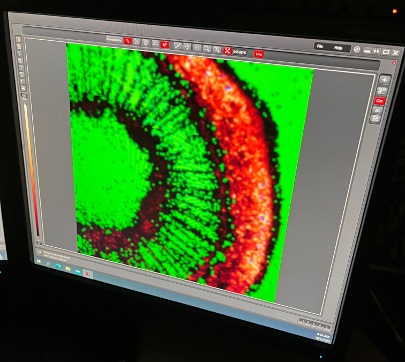This screenshot has width=405, height=362.
Task: Toggle the red heart-shaped toolbar icon
Action: point(164,45)
